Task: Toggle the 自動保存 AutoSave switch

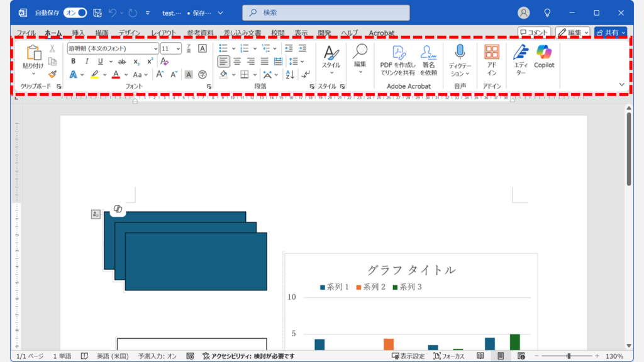Action: pyautogui.click(x=75, y=13)
